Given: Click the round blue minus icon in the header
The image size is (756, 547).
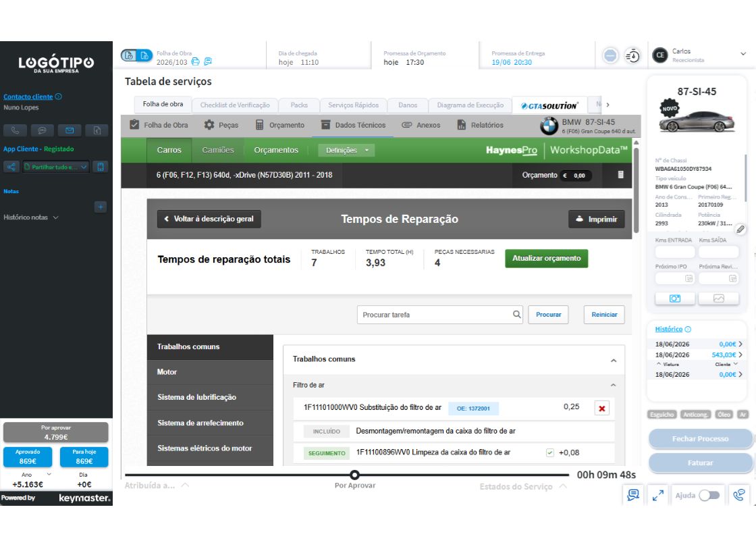Looking at the screenshot, I should pos(610,56).
